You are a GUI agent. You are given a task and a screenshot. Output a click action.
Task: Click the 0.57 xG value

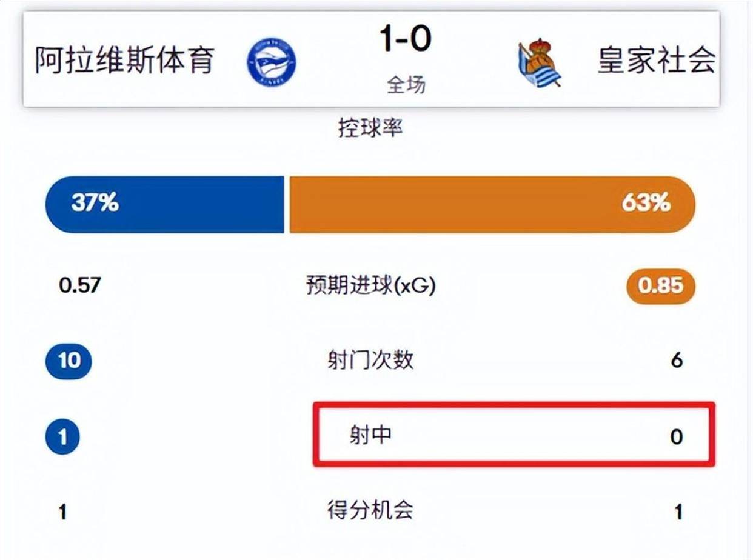79,285
